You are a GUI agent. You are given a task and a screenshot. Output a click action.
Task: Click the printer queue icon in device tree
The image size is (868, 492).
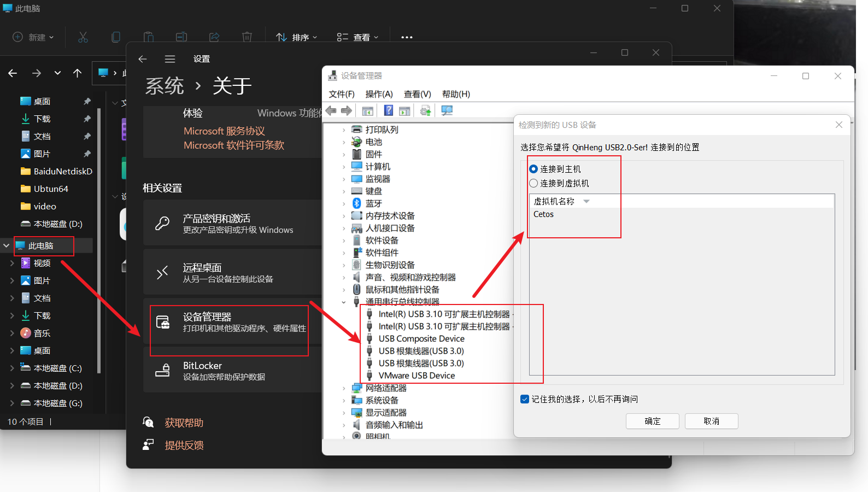click(357, 130)
